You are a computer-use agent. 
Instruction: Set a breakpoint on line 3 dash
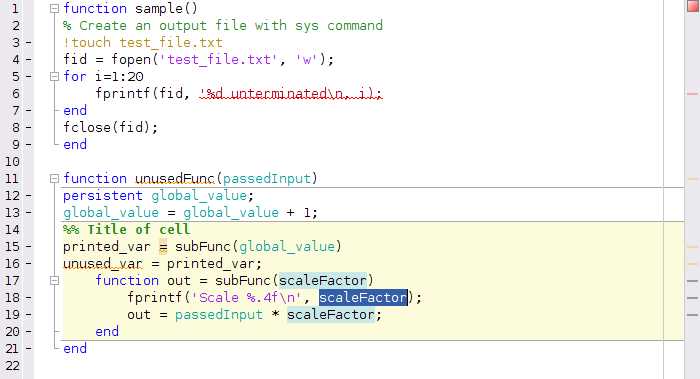(29, 43)
